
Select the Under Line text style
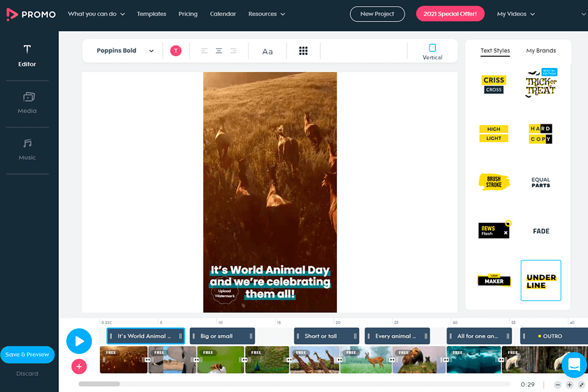click(x=541, y=281)
